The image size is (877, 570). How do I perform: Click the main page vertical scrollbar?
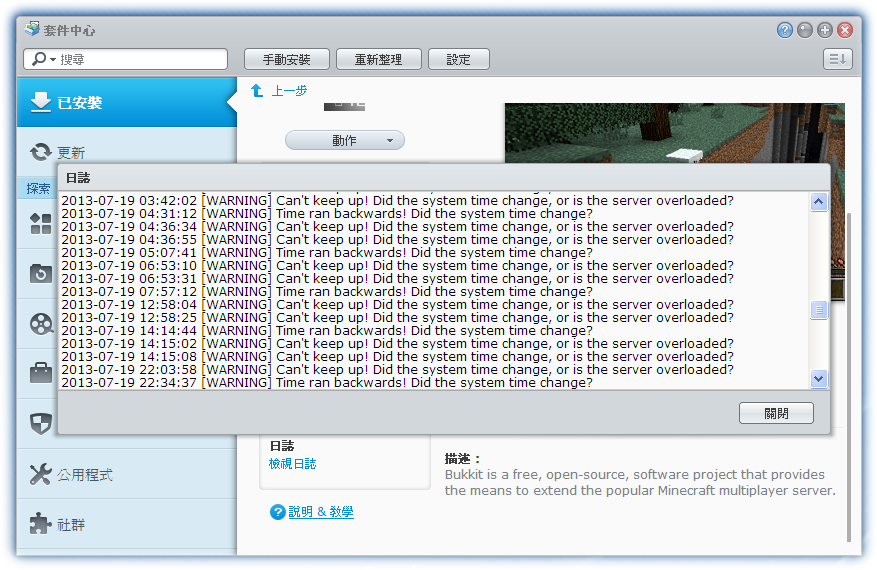849,378
